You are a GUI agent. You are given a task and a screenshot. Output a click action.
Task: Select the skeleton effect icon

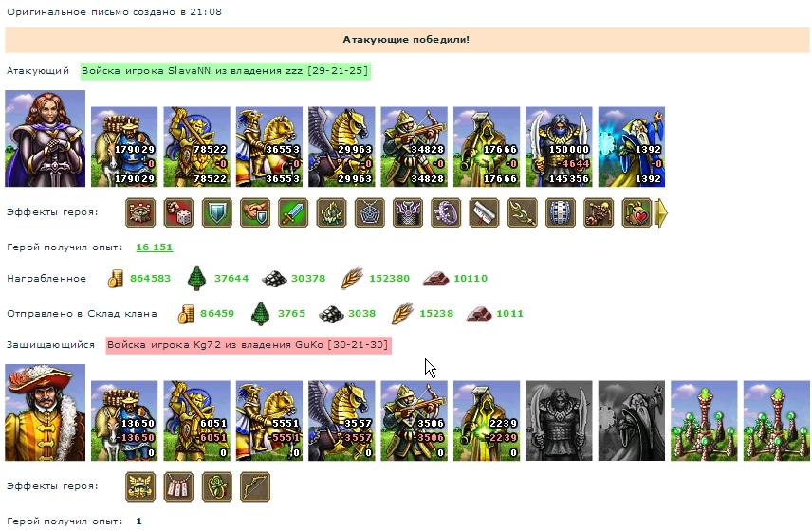(599, 212)
